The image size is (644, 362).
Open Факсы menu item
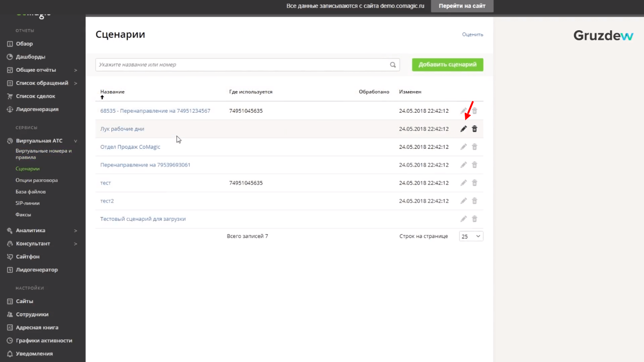23,215
